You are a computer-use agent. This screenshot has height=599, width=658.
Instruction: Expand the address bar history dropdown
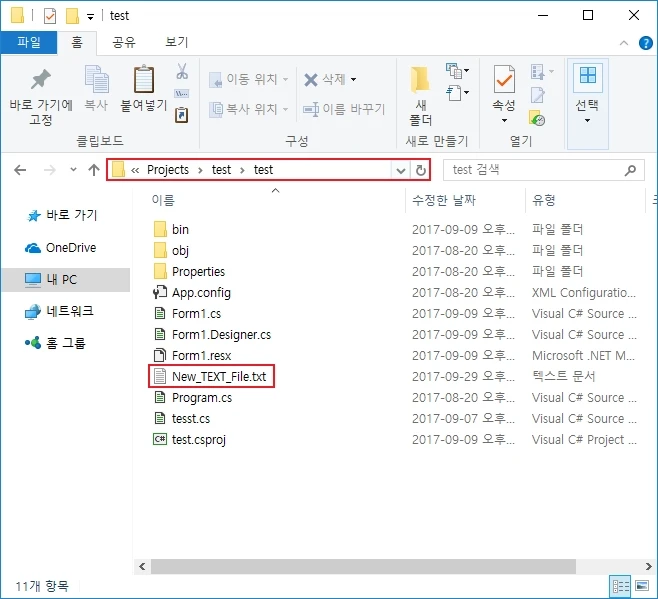click(401, 170)
